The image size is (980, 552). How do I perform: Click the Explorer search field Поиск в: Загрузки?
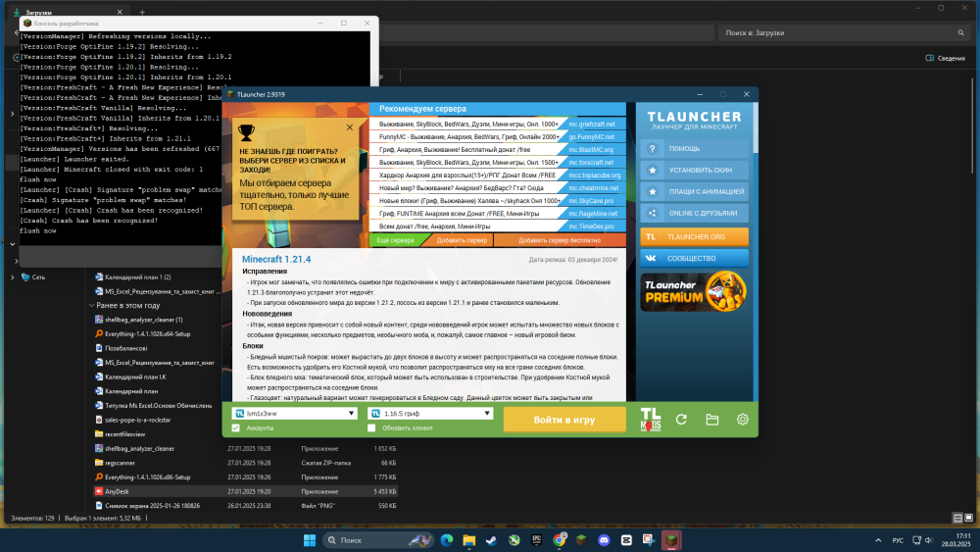point(845,32)
